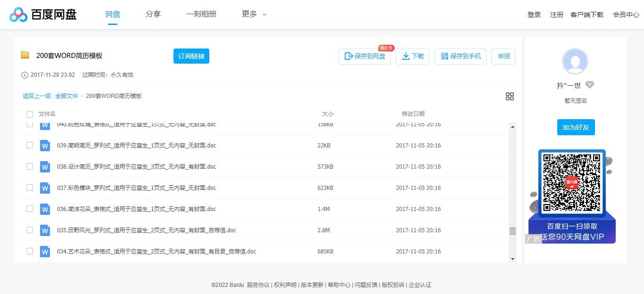Image resolution: width=644 pixels, height=294 pixels.
Task: Switch to the 分享 tab
Action: click(153, 14)
